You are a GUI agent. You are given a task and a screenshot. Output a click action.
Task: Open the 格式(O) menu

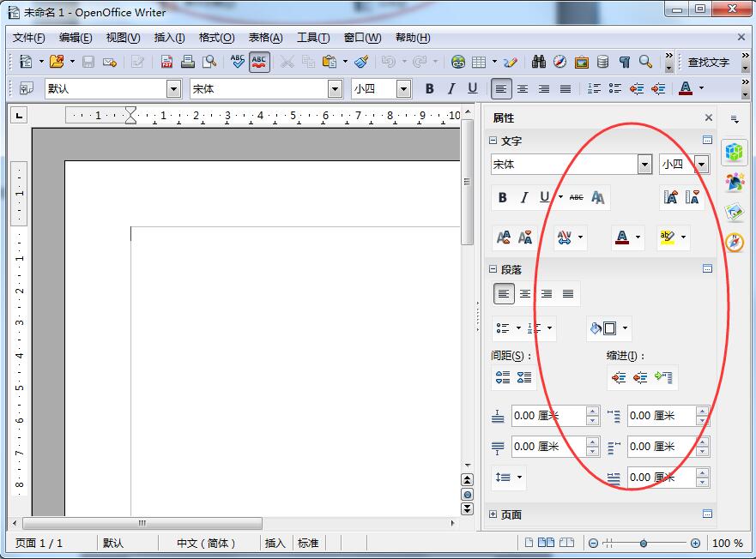point(217,37)
